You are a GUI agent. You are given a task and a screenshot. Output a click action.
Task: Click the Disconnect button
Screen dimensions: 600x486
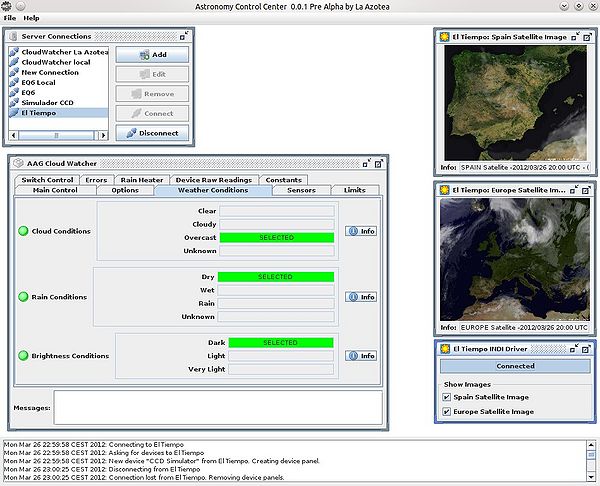pos(152,133)
